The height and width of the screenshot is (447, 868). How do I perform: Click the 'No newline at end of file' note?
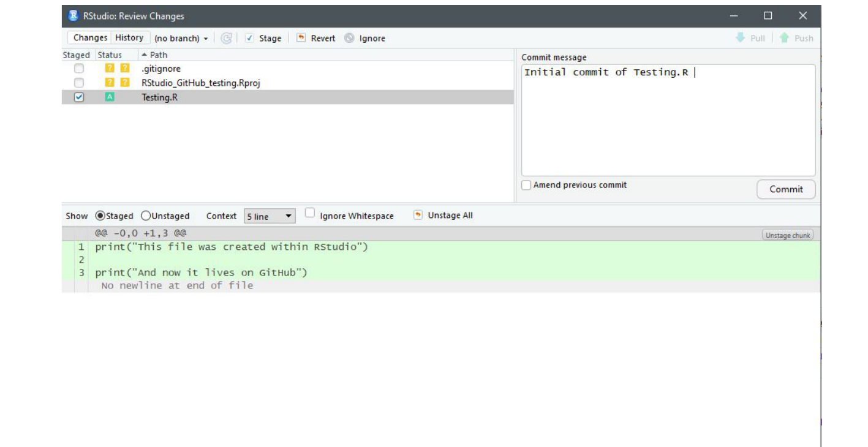pyautogui.click(x=177, y=285)
